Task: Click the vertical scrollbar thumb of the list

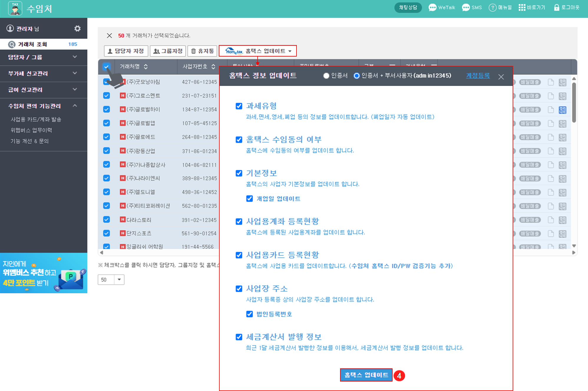Action: [x=574, y=102]
